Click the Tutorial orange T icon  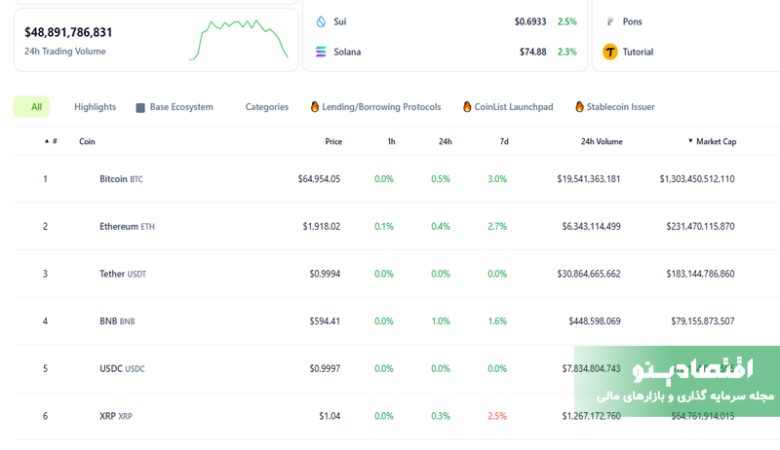click(x=610, y=52)
